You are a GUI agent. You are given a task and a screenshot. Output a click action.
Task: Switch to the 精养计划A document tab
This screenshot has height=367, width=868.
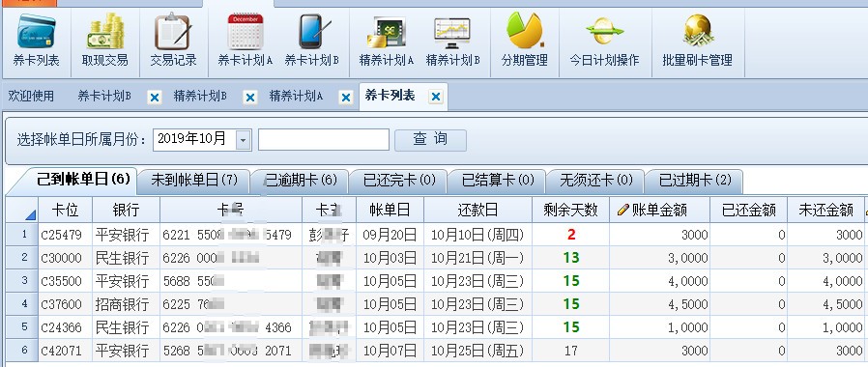(296, 97)
